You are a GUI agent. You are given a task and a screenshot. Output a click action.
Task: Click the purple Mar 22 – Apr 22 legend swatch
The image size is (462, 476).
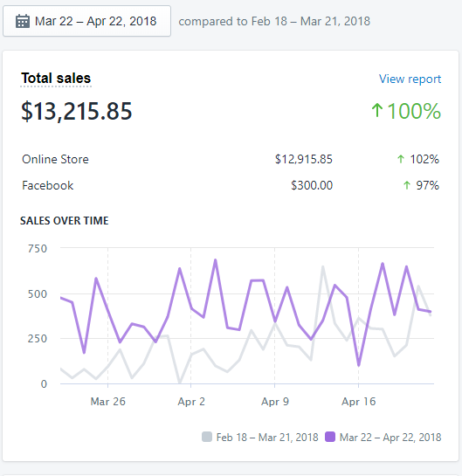click(330, 437)
